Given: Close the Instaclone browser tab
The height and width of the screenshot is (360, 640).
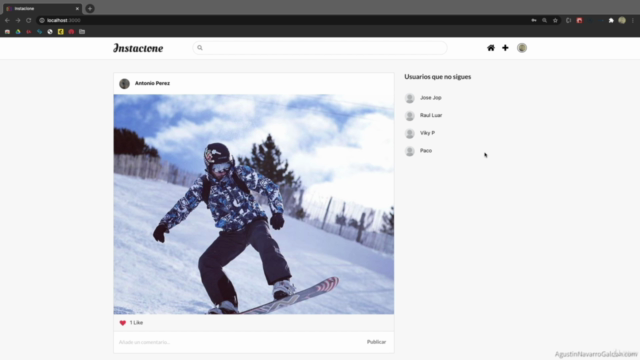Looking at the screenshot, I should click(x=77, y=9).
